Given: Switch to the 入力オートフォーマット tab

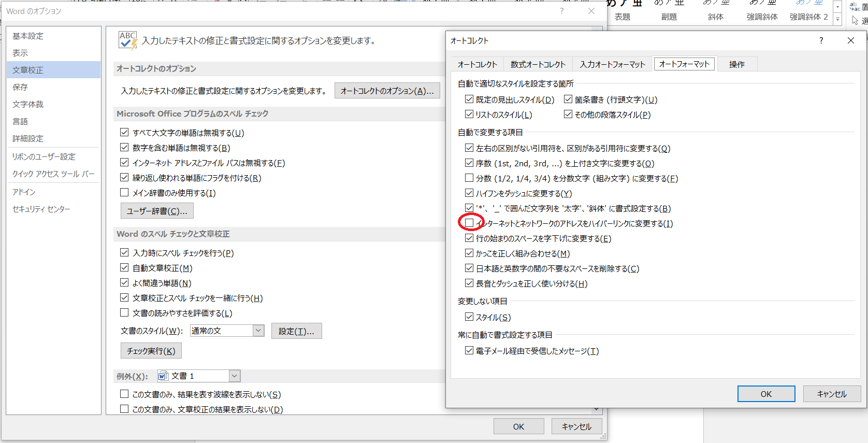Looking at the screenshot, I should click(x=612, y=64).
